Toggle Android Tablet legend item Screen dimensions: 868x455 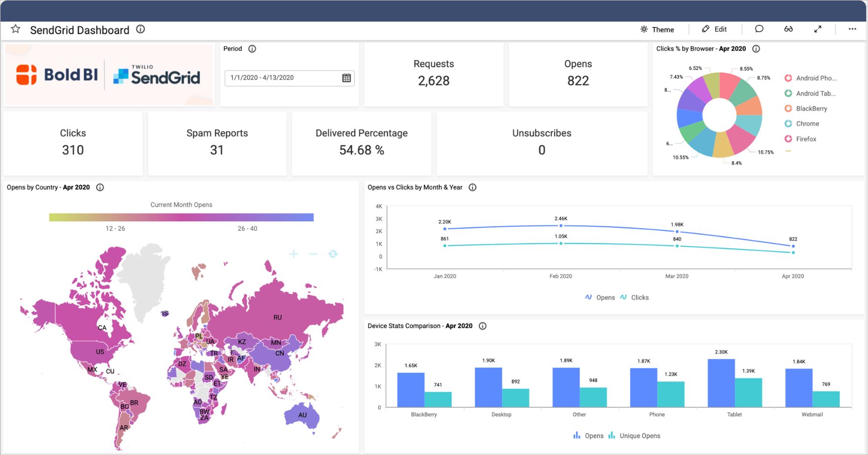[x=810, y=93]
